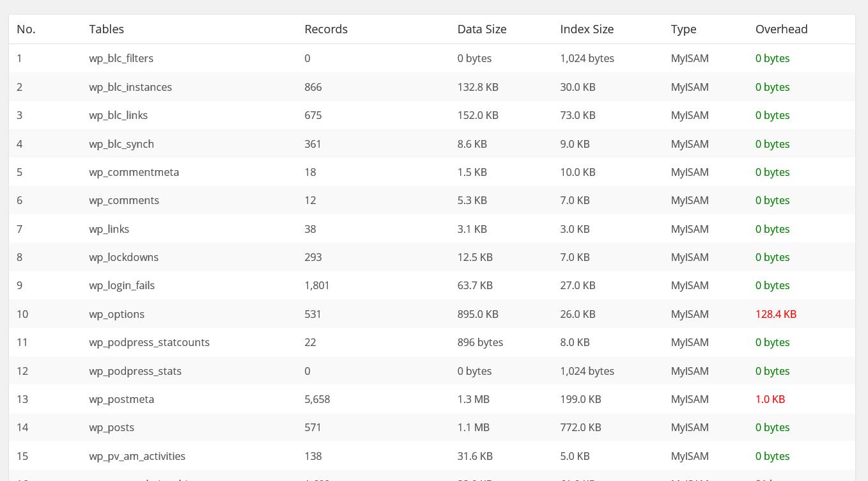This screenshot has width=868, height=481.
Task: Select the wp_postmeta table name
Action: (x=121, y=399)
